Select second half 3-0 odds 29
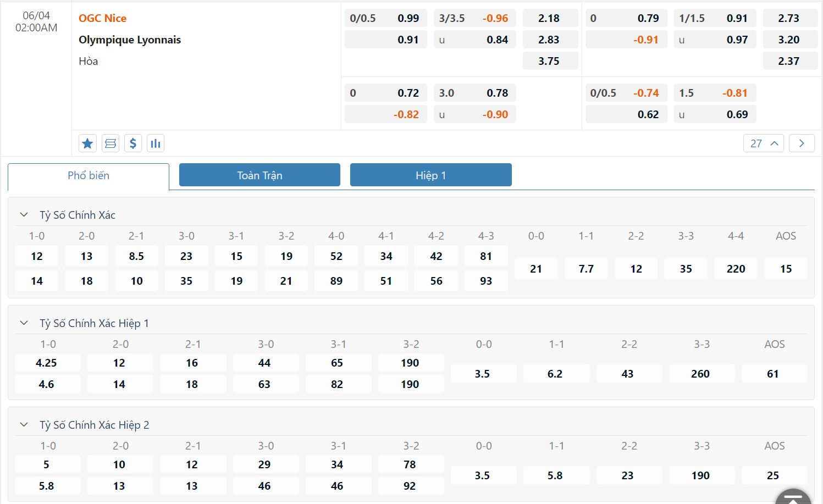Image resolution: width=823 pixels, height=504 pixels. click(x=266, y=464)
